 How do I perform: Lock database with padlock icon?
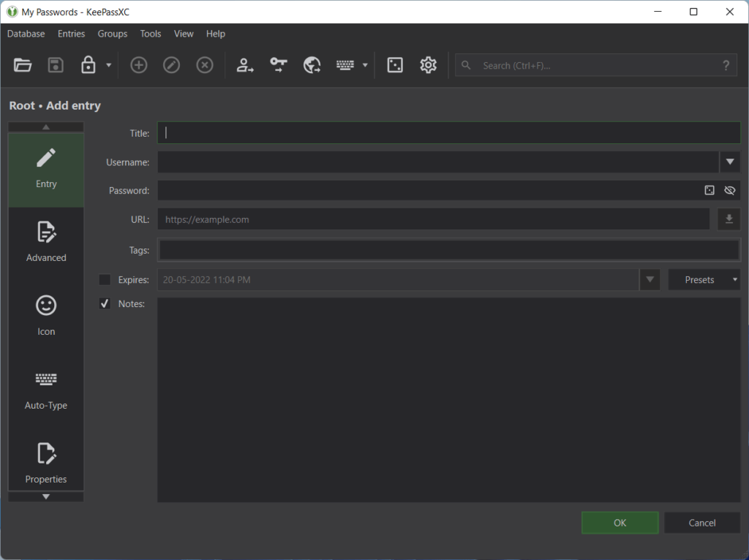pyautogui.click(x=89, y=65)
